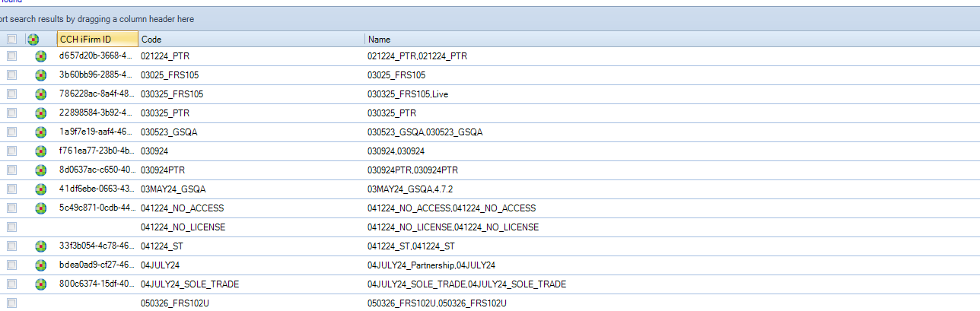
Task: Tick checkbox for 030325_FRS105 row
Action: 11,94
